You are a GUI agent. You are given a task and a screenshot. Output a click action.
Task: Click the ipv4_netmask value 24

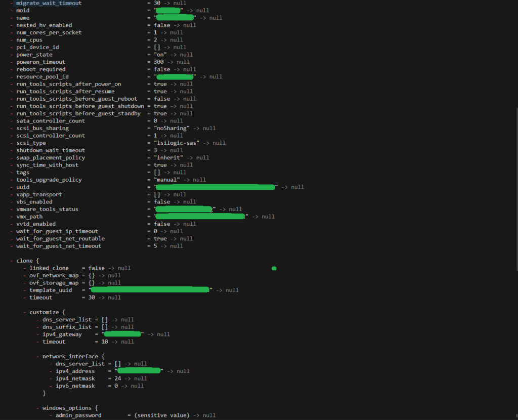pyautogui.click(x=118, y=378)
